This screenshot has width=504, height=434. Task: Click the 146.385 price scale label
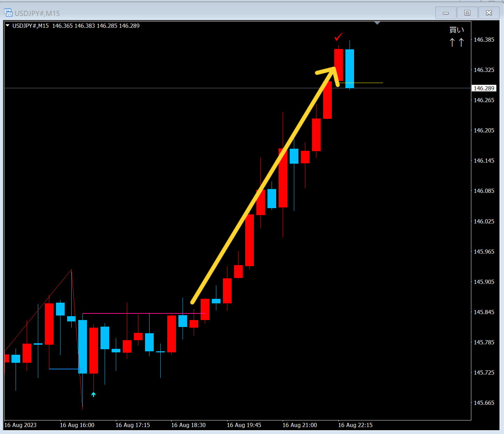click(484, 40)
